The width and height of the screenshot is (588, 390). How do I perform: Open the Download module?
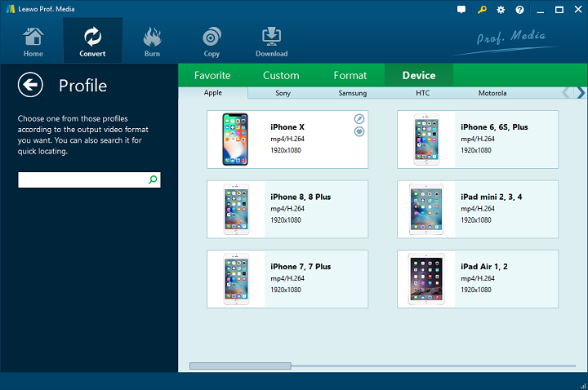click(271, 42)
